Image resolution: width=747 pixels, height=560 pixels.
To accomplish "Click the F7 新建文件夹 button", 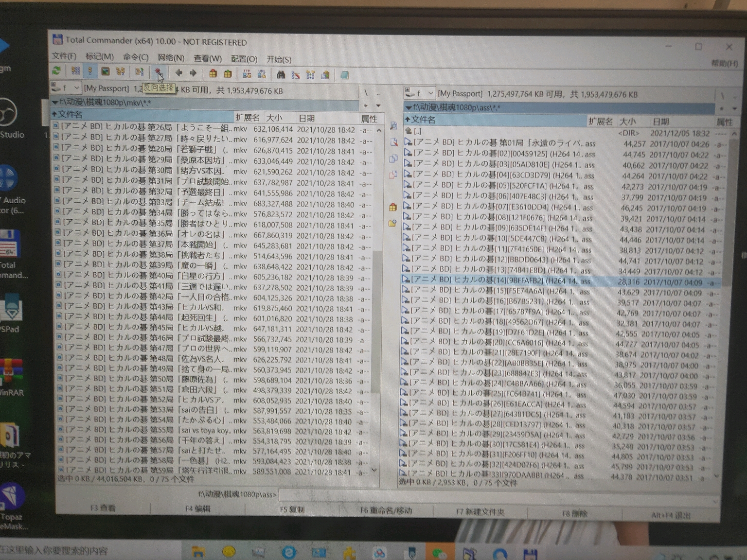I will click(480, 511).
